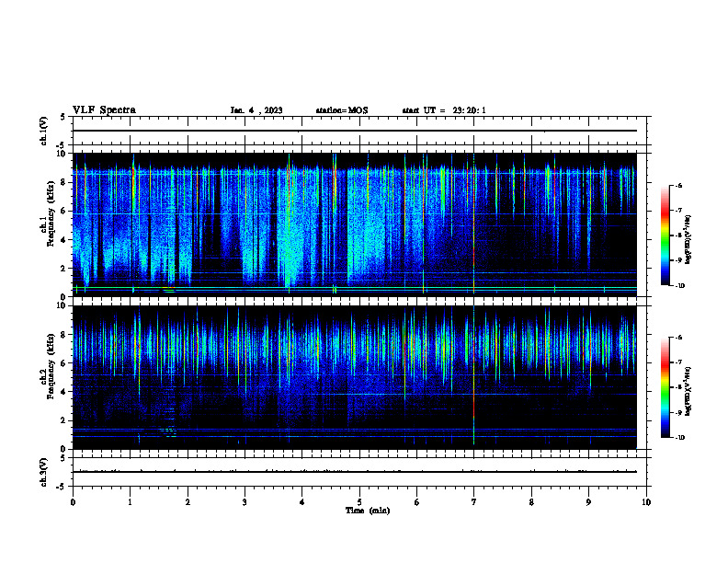The height and width of the screenshot is (563, 728).
Task: Click the 7-minute vertical spike in ch.1 spectrogram
Action: pos(473,224)
